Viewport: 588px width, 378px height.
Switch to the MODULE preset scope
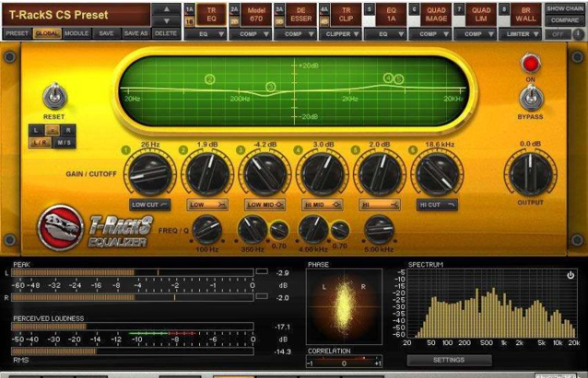[77, 34]
